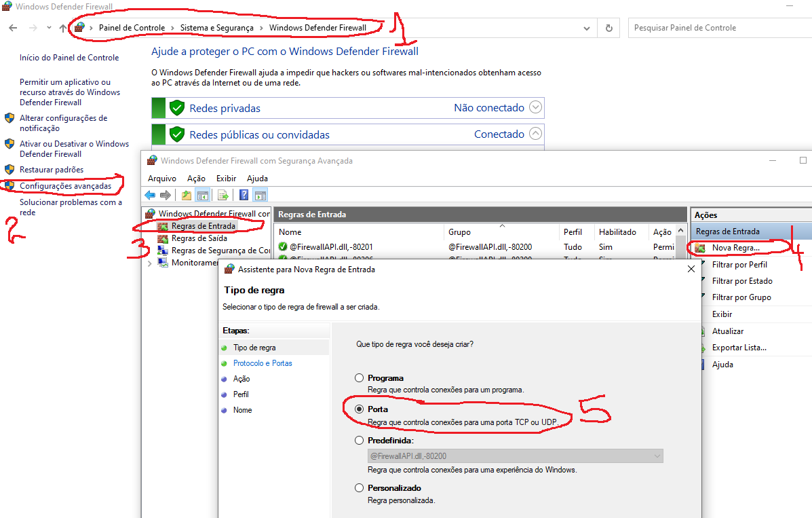Toggle the Show/Hide Console Tree icon
Screen dimensions: 812x518
click(202, 196)
